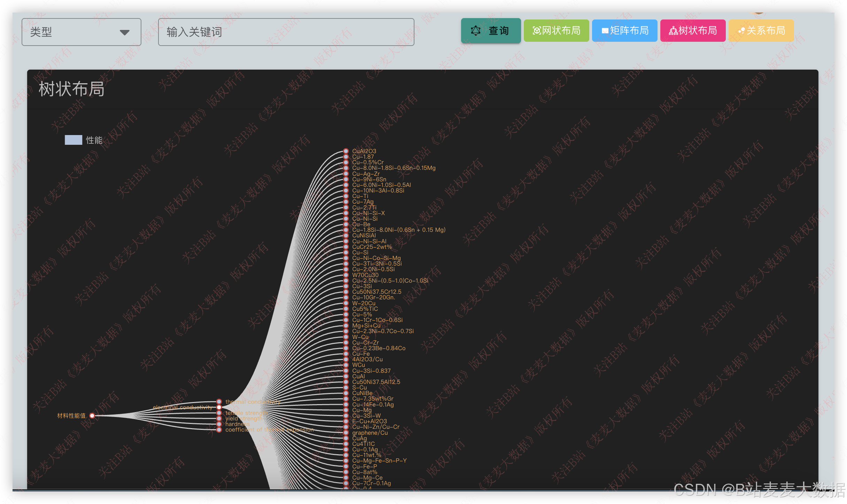Click the relation icon in 关系布局
Screen dimensions: 847x504
tap(741, 31)
